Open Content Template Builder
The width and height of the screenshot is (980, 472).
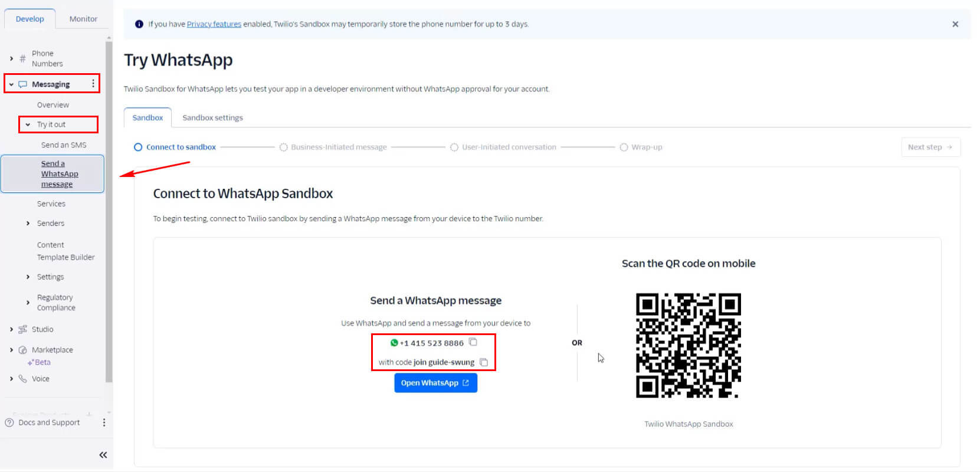point(65,251)
